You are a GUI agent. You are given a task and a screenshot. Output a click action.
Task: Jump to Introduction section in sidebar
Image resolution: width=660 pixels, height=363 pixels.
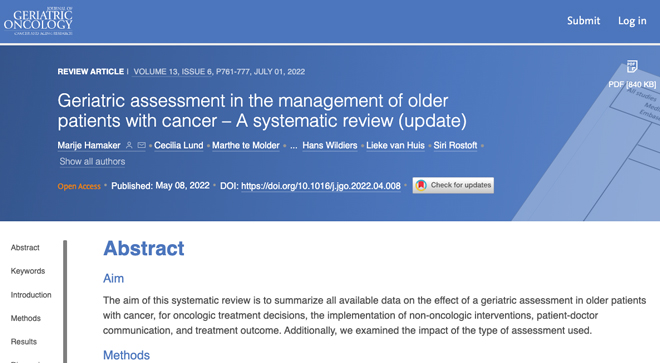[31, 295]
